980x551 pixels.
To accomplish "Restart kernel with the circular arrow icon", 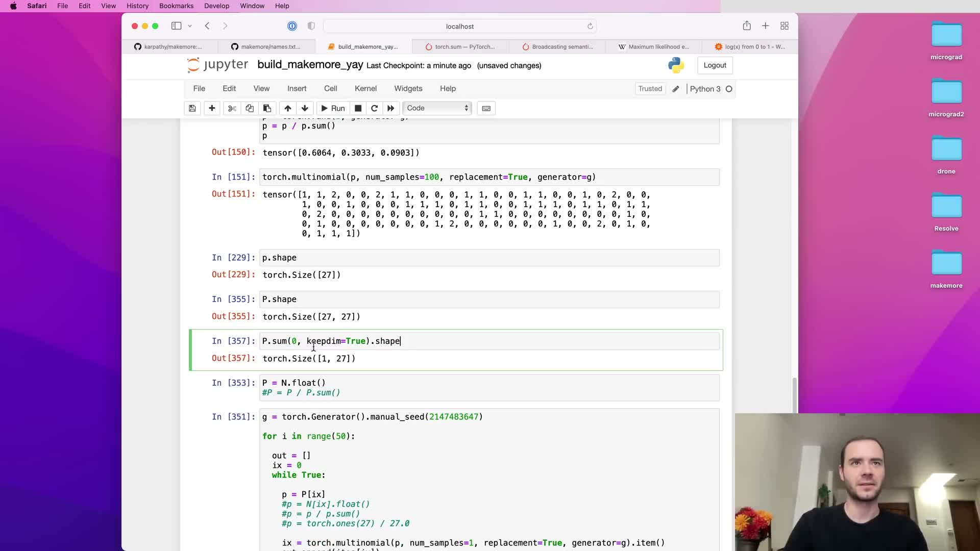I will pyautogui.click(x=374, y=108).
